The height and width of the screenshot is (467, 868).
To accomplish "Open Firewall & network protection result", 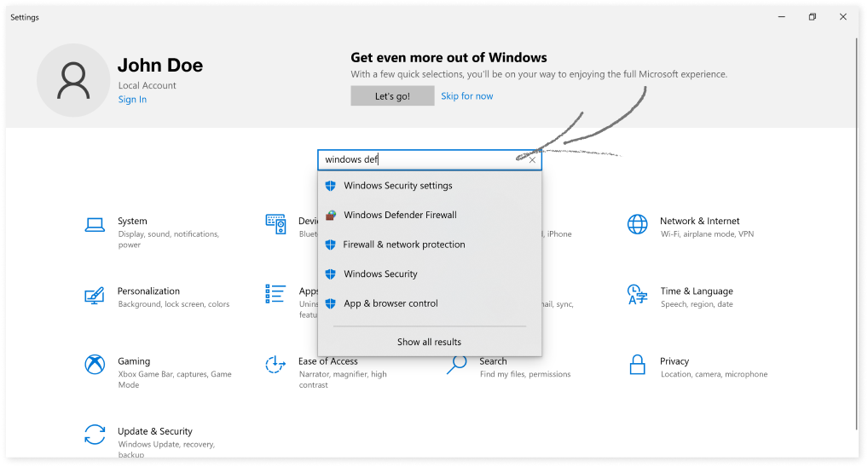I will pos(403,245).
